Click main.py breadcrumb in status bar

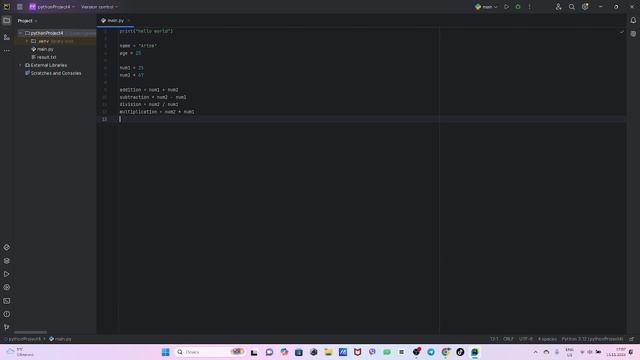[60, 339]
